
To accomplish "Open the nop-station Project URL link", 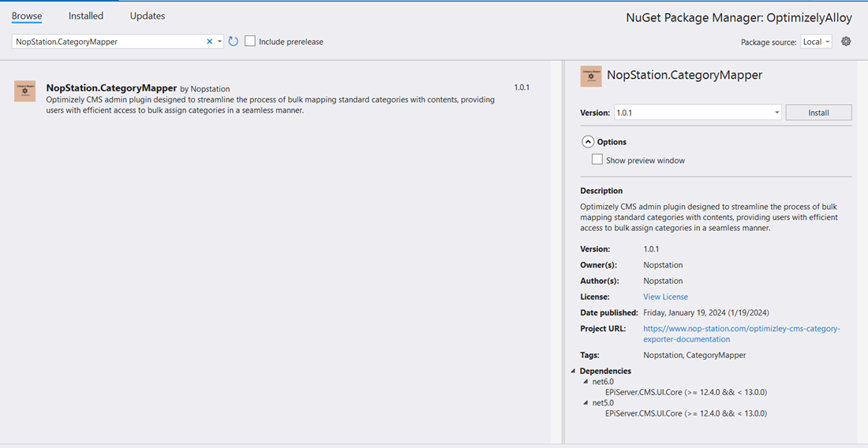I will click(741, 328).
